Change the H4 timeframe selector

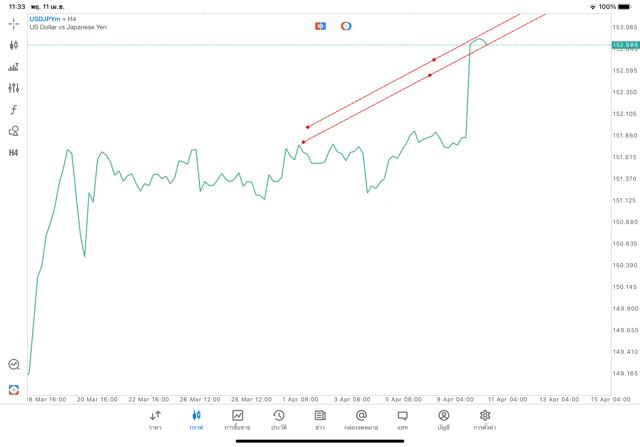click(x=14, y=153)
